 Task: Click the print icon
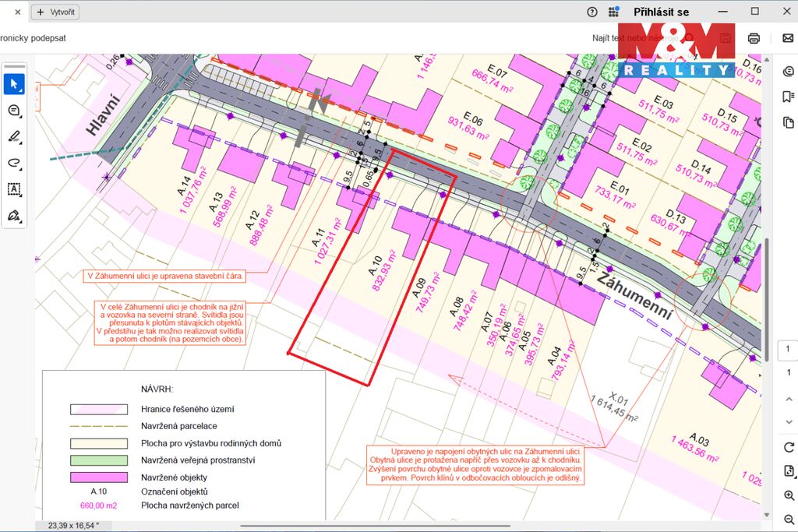point(754,38)
